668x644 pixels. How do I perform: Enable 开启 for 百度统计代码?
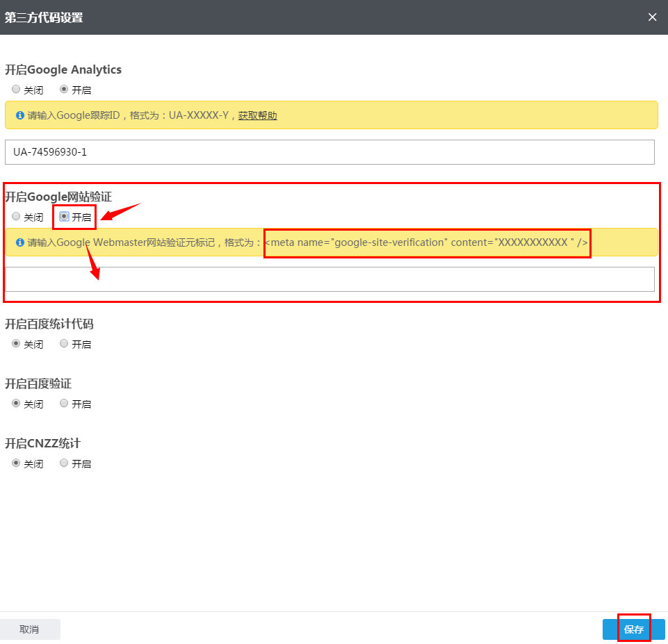point(65,344)
